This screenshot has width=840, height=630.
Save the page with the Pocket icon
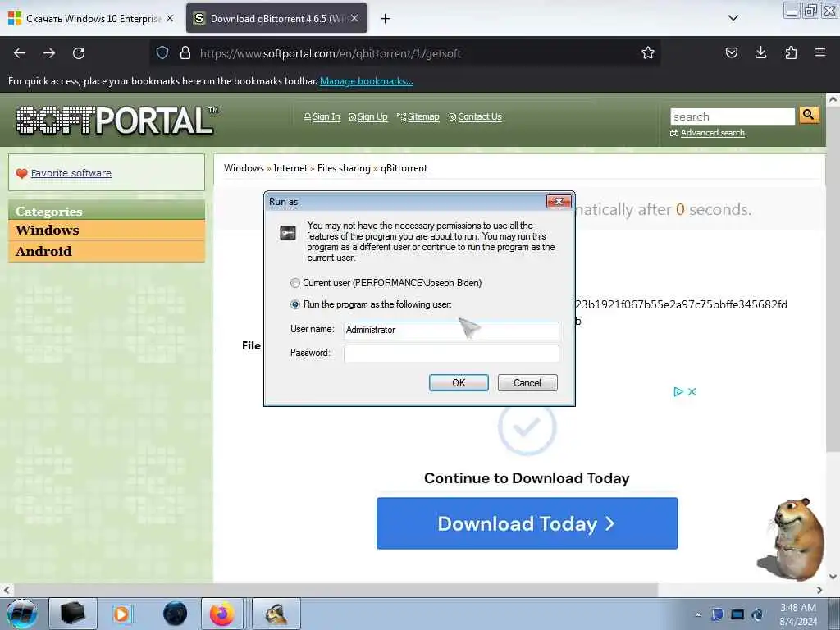tap(731, 52)
